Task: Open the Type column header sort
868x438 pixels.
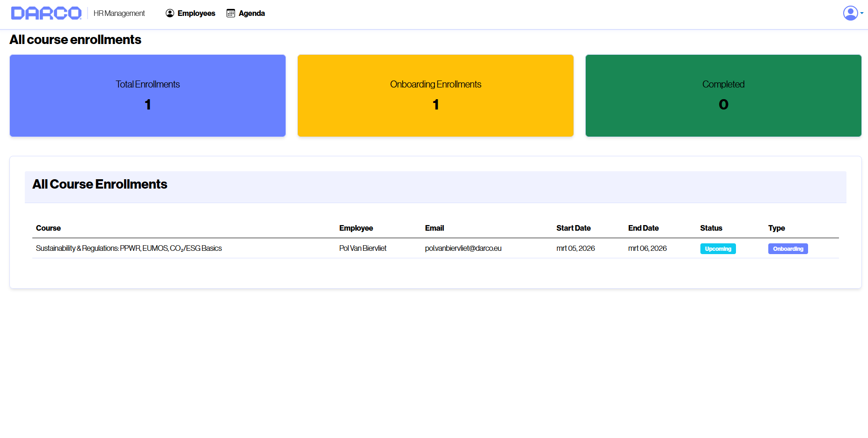Action: [x=776, y=228]
